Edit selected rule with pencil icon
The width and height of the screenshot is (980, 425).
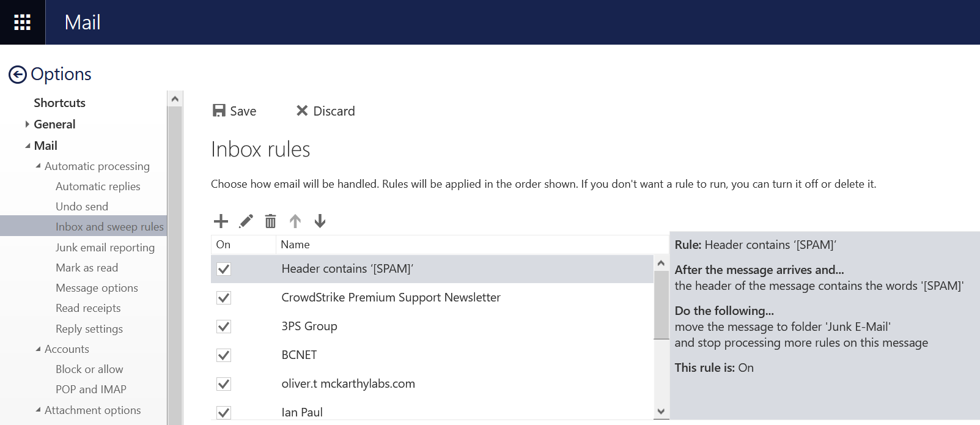[x=246, y=221]
